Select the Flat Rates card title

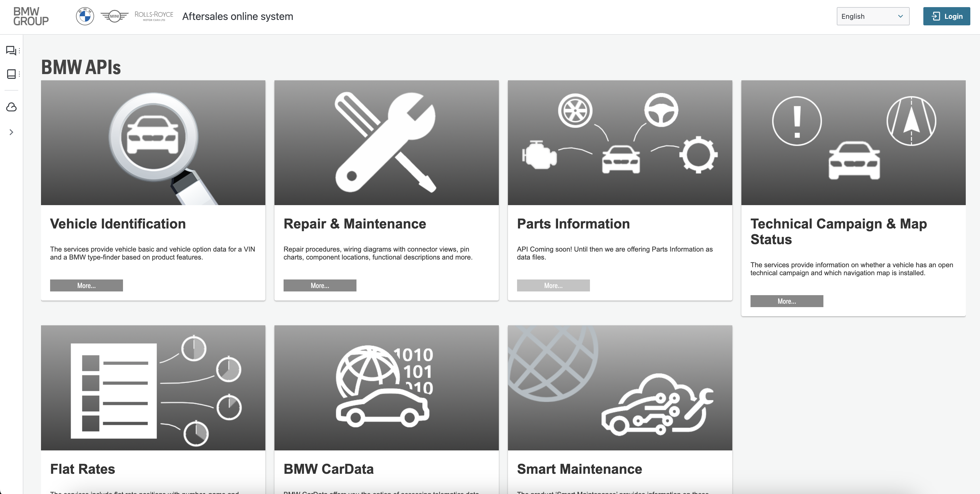coord(83,469)
